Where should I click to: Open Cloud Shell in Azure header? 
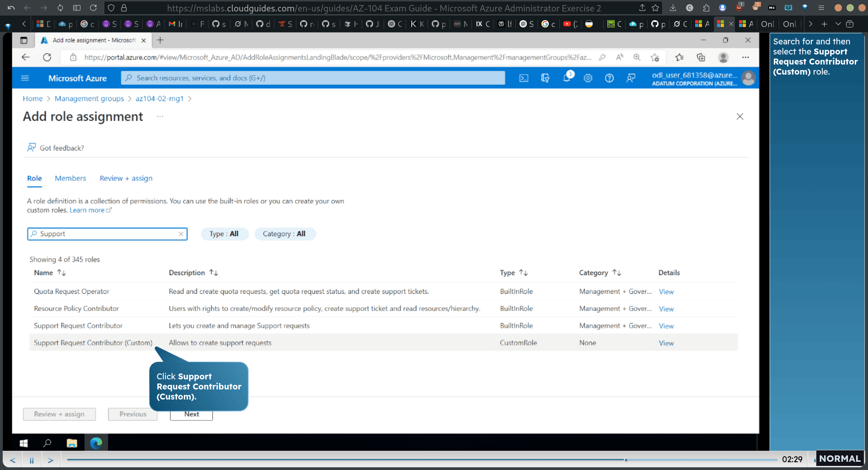pos(524,78)
